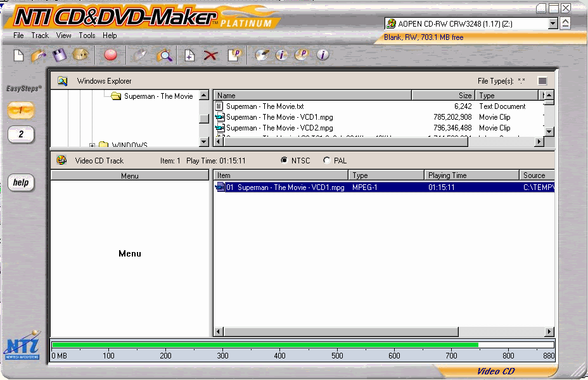The height and width of the screenshot is (380, 588).
Task: Click the New document toolbar icon
Action: (18, 56)
